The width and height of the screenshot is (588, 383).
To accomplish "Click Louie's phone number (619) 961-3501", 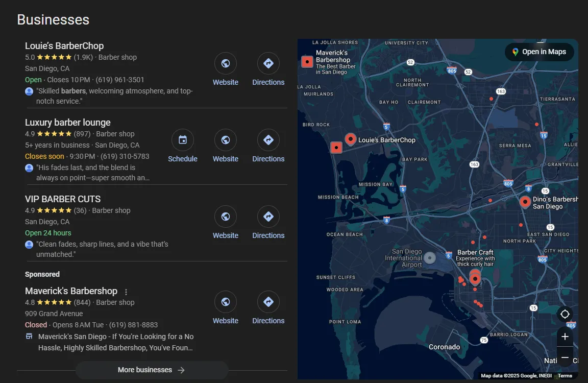I will click(119, 80).
